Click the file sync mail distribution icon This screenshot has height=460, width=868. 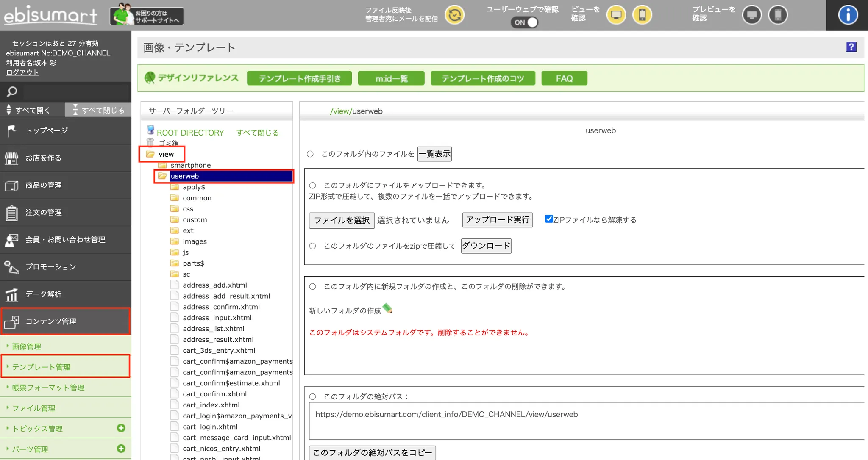(454, 15)
